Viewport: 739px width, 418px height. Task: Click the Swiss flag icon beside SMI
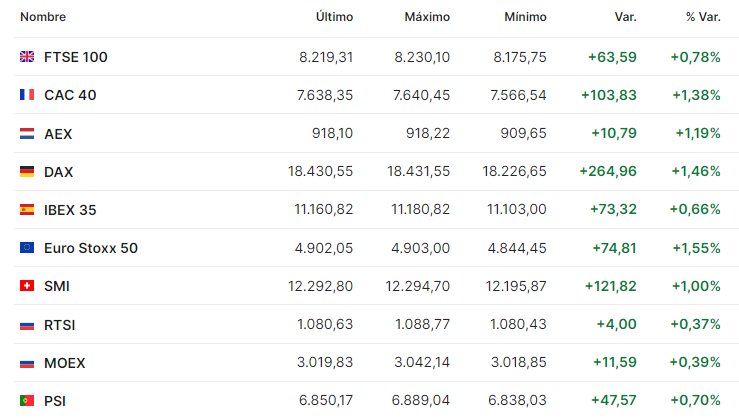[27, 286]
